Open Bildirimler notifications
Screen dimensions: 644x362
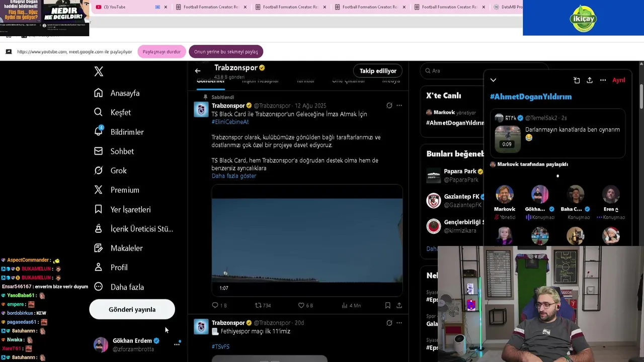(x=119, y=132)
